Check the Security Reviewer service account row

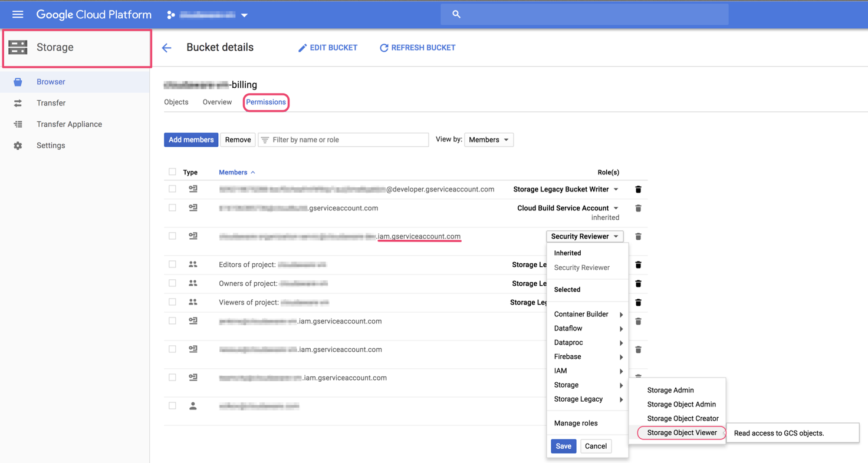click(x=172, y=236)
